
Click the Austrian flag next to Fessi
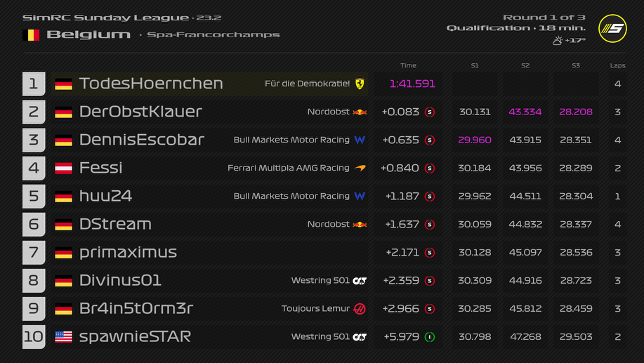tap(64, 168)
